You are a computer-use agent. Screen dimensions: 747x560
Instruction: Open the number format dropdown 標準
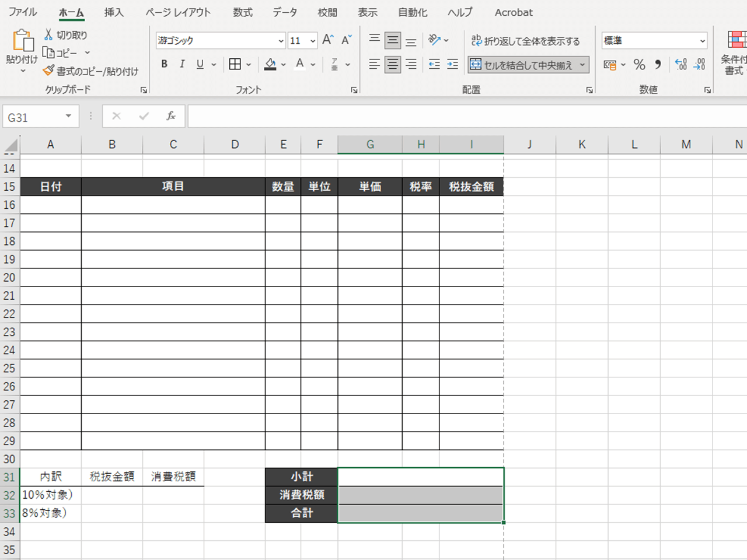click(702, 41)
